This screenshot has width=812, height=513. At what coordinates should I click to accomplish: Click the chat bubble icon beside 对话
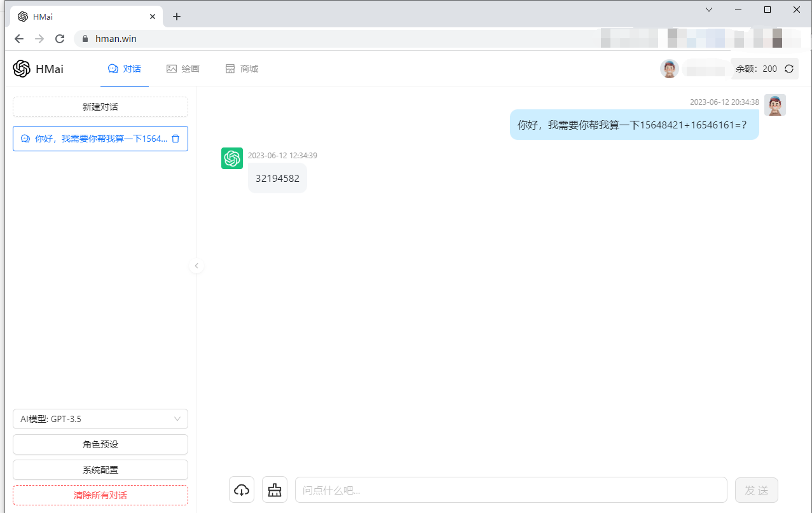[x=113, y=68]
